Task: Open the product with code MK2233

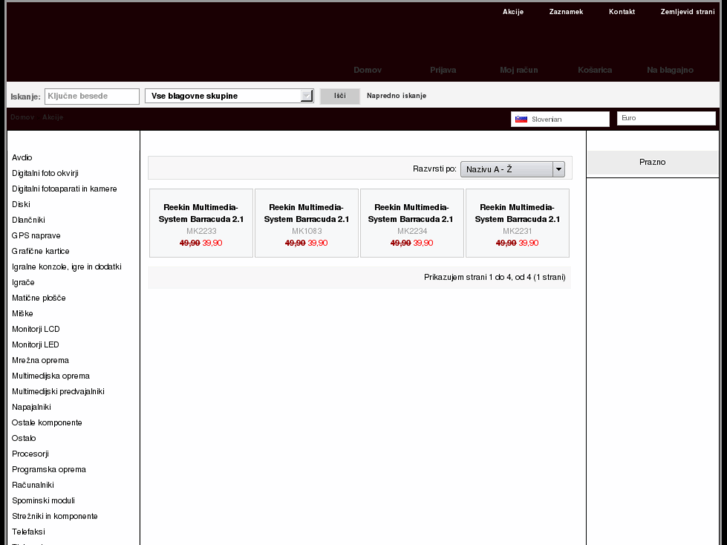Action: (x=201, y=223)
